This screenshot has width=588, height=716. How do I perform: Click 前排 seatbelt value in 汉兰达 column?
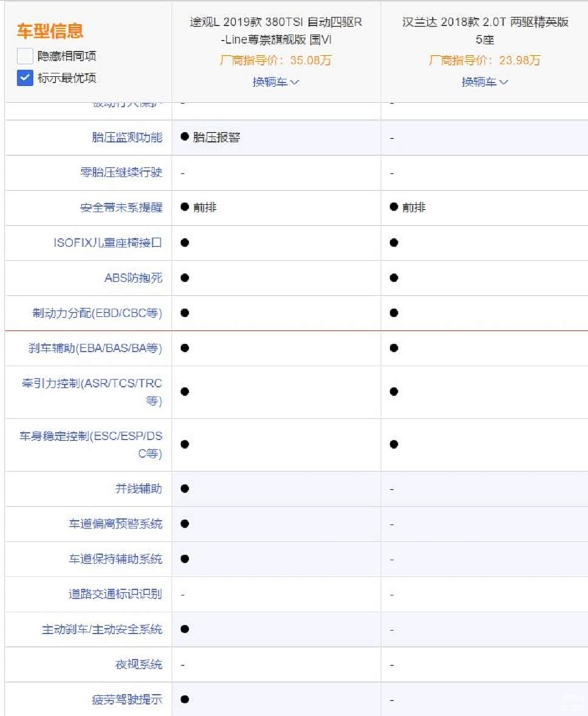coord(413,207)
